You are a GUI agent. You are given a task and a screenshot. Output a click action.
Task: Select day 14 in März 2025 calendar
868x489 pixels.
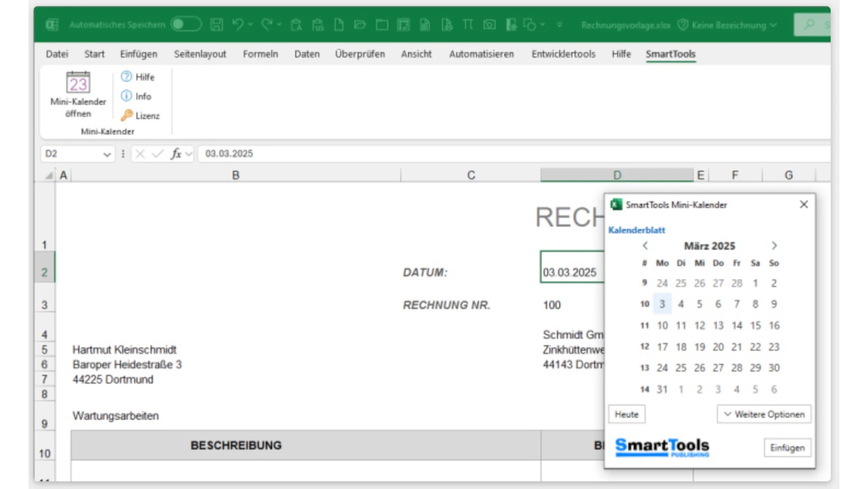[x=737, y=325]
